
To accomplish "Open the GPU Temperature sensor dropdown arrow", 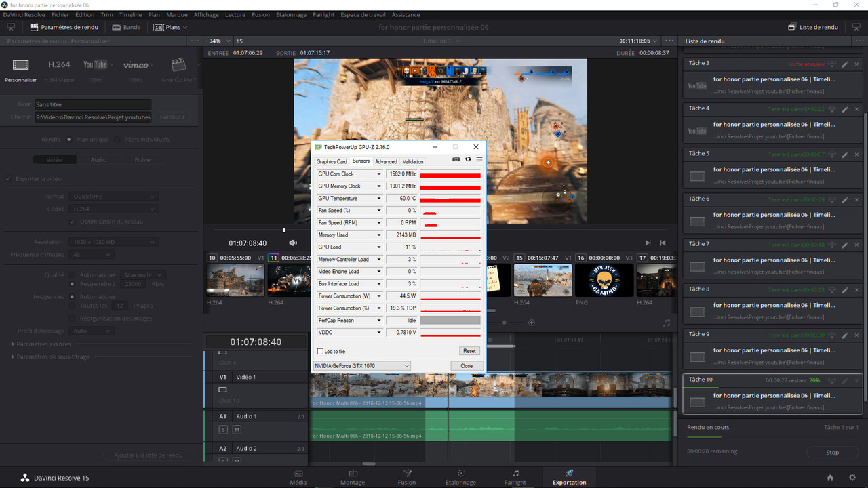I will (379, 199).
